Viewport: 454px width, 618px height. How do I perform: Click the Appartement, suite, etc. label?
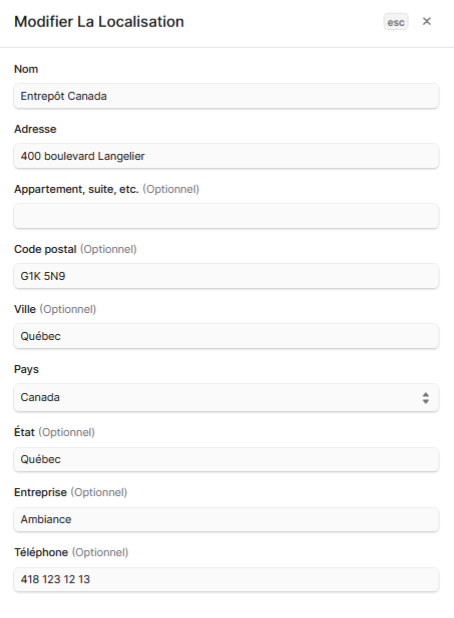[76, 190]
